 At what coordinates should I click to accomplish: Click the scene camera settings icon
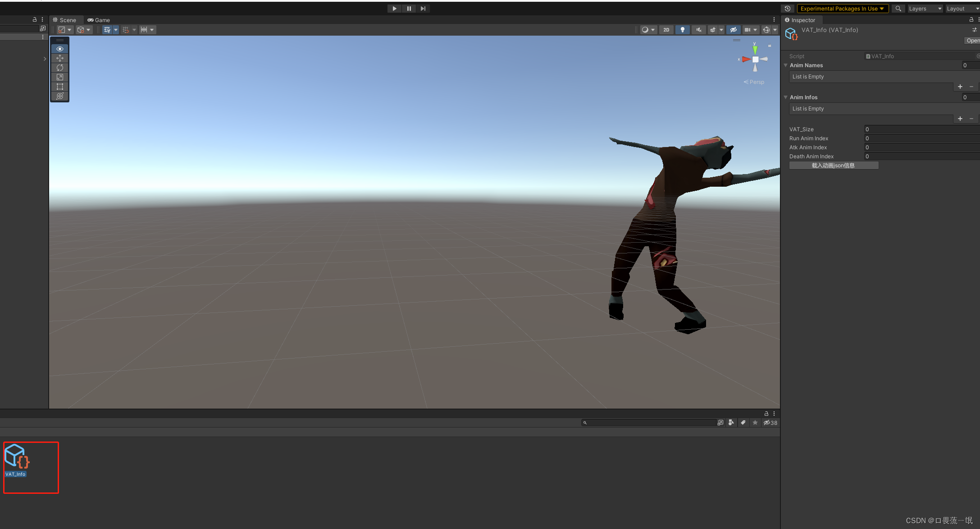[x=748, y=30]
